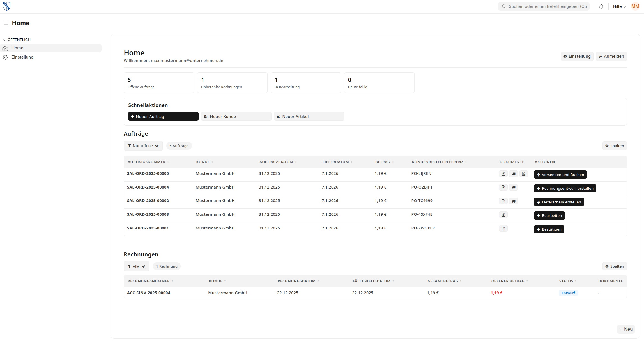Select Home in the sidebar navigation
The height and width of the screenshot is (341, 644).
[x=17, y=48]
